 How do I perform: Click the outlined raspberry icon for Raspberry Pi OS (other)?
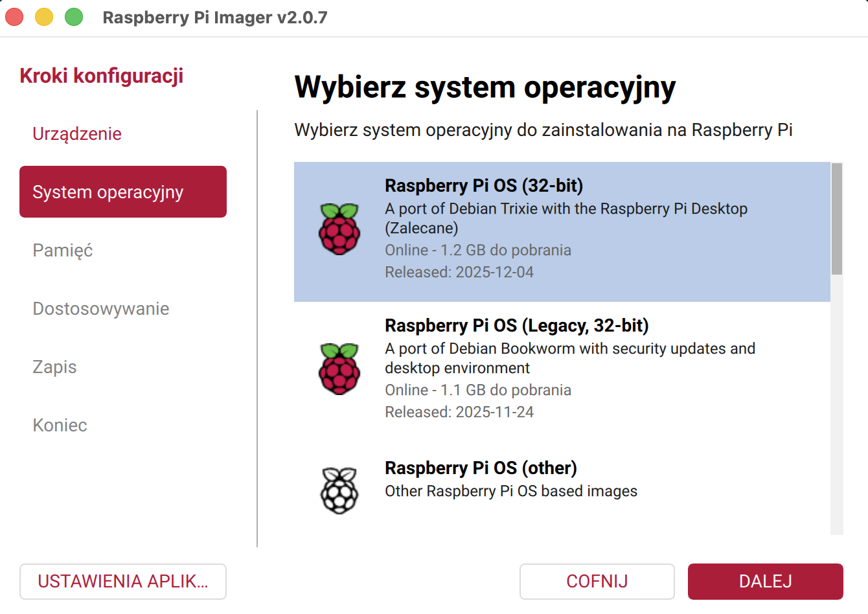coord(339,490)
